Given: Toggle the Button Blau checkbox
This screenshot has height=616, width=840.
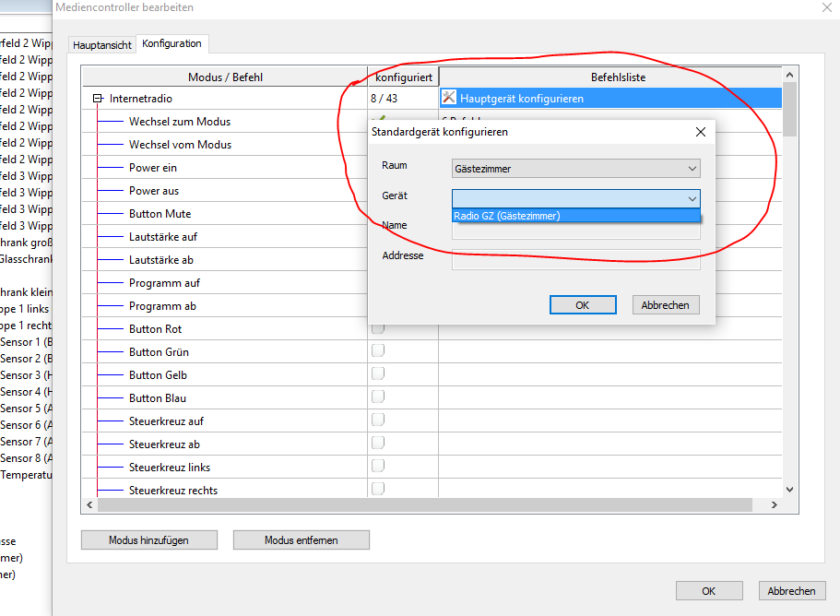Looking at the screenshot, I should [378, 397].
